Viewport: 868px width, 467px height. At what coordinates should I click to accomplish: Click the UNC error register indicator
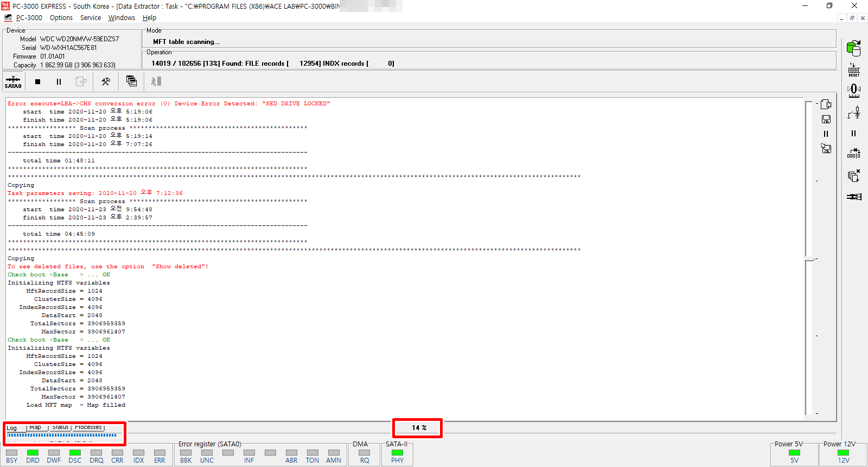pyautogui.click(x=207, y=453)
